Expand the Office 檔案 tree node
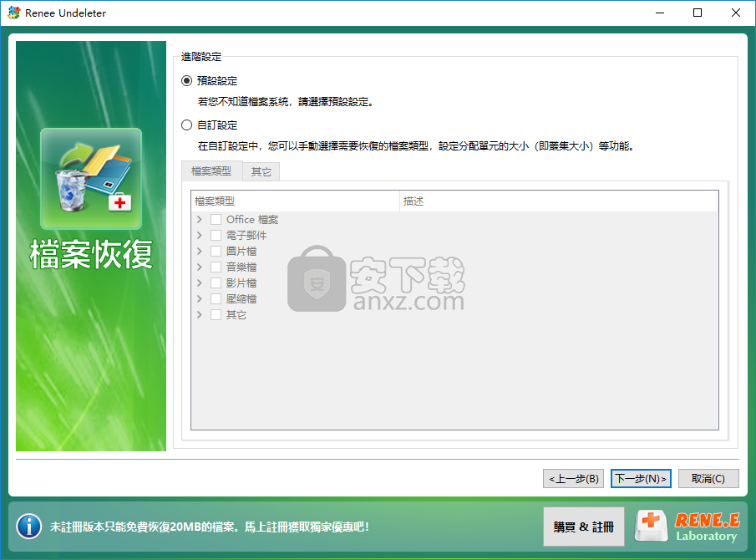Image resolution: width=756 pixels, height=560 pixels. click(x=200, y=220)
